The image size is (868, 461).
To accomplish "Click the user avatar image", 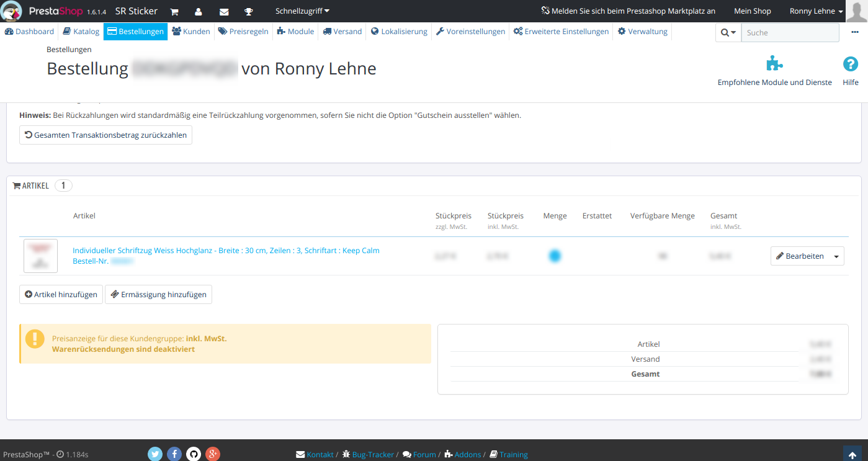I will [857, 11].
